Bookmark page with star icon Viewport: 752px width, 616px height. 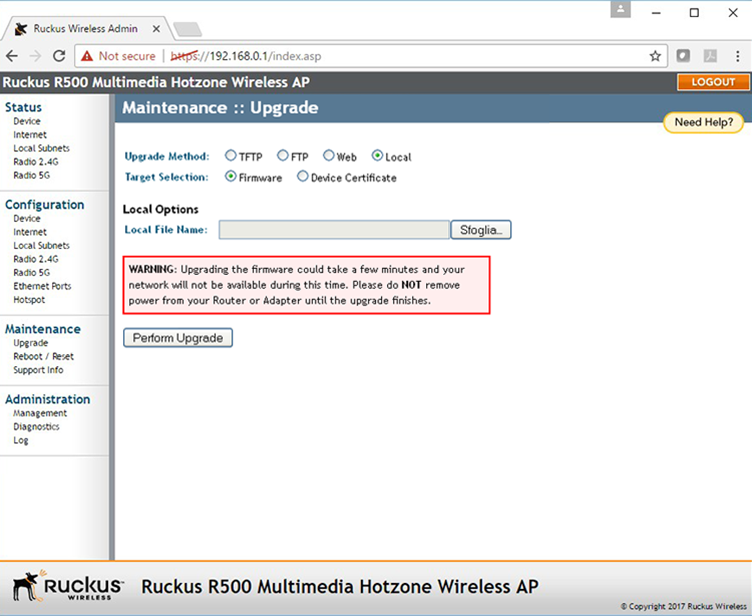point(655,56)
